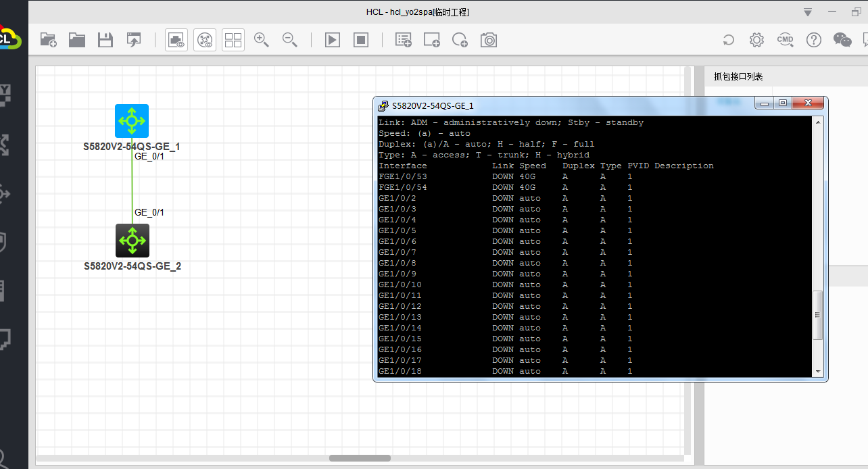
Task: Start all devices with play button
Action: [x=333, y=40]
